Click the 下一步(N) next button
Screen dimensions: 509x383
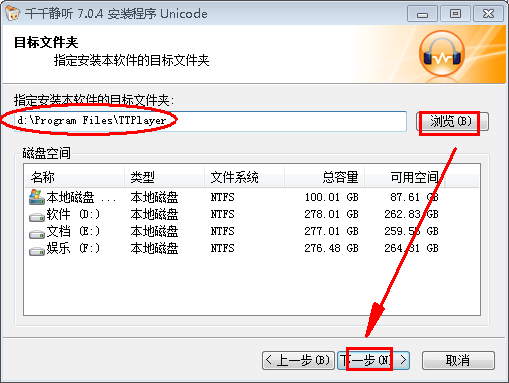tap(373, 360)
